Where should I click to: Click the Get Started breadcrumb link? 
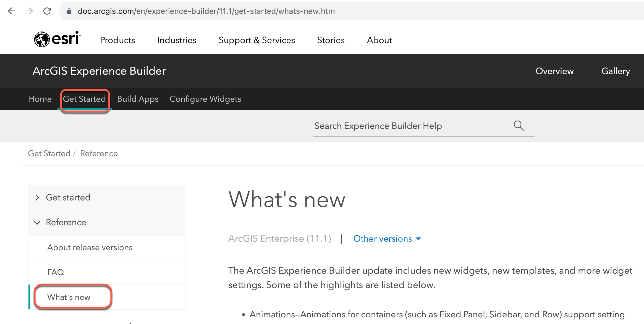pyautogui.click(x=49, y=153)
